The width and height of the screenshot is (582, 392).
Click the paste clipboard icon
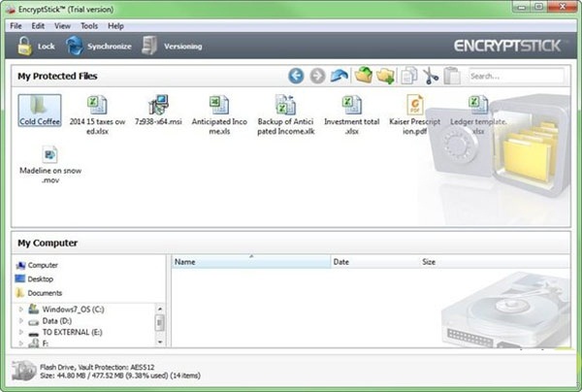coord(451,76)
